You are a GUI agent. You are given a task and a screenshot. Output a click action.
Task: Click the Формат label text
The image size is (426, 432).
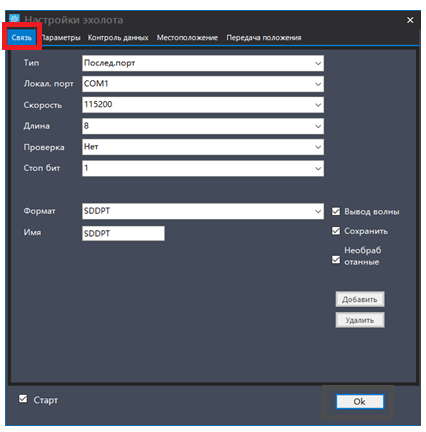coord(39,211)
